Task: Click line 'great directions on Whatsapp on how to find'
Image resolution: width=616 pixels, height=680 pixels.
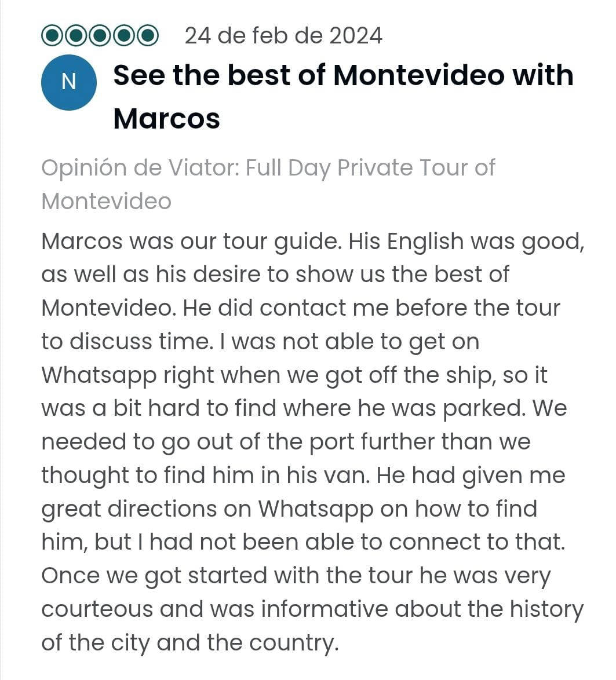Action: point(289,509)
